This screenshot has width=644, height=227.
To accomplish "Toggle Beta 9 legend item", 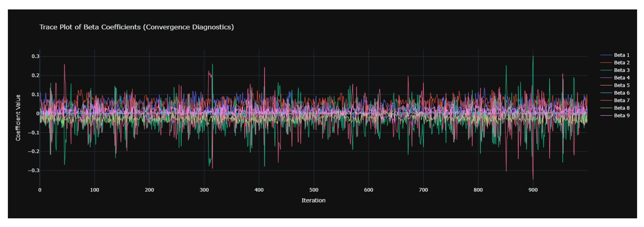I will point(621,115).
